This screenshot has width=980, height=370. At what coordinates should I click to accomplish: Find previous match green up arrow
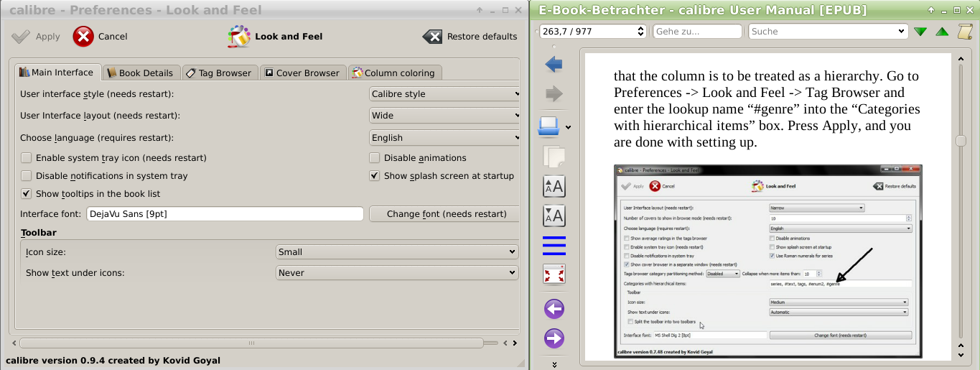942,32
